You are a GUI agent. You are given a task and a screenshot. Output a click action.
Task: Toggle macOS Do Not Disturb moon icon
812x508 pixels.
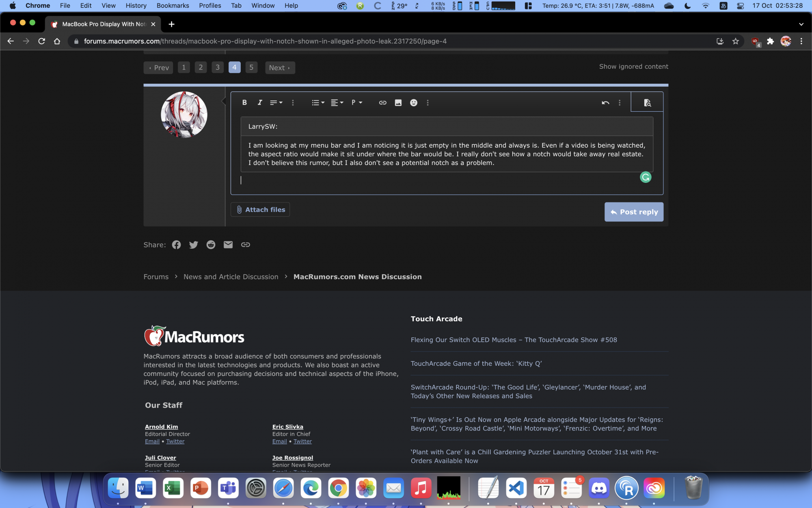688,6
